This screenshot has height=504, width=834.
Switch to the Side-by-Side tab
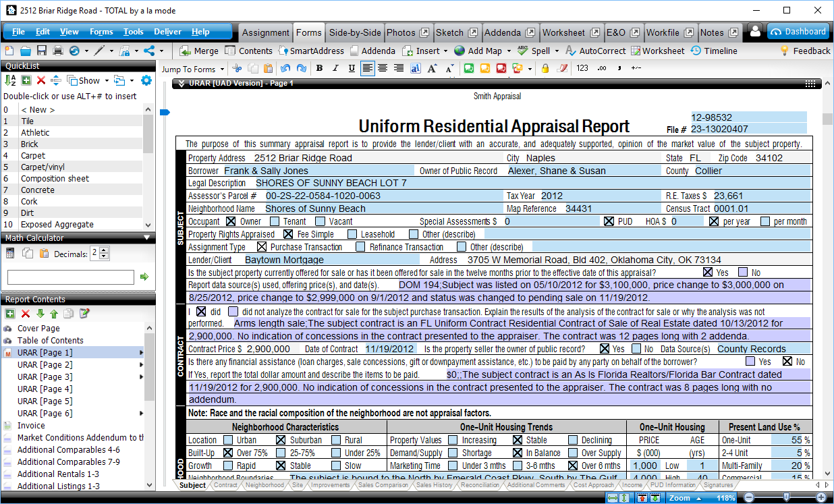pyautogui.click(x=355, y=32)
